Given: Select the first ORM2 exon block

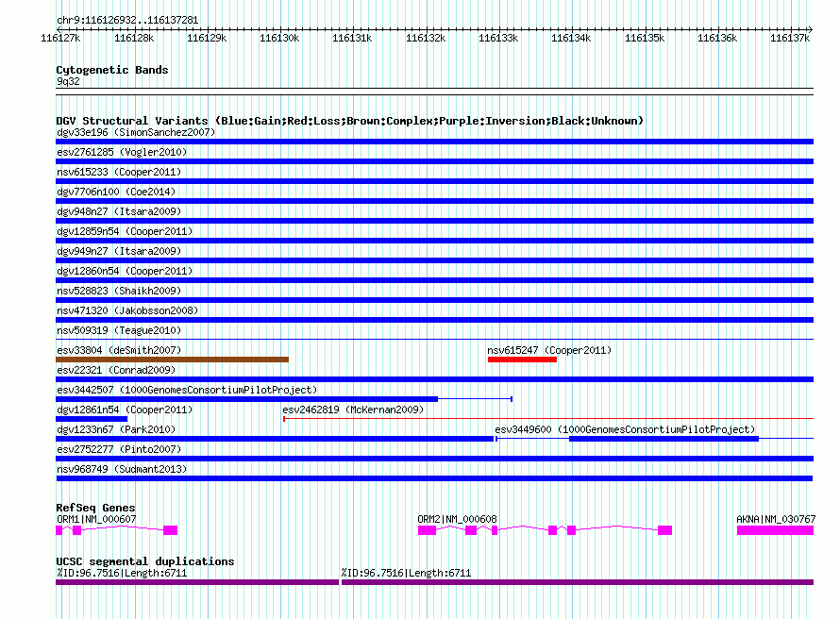Looking at the screenshot, I should click(x=427, y=530).
